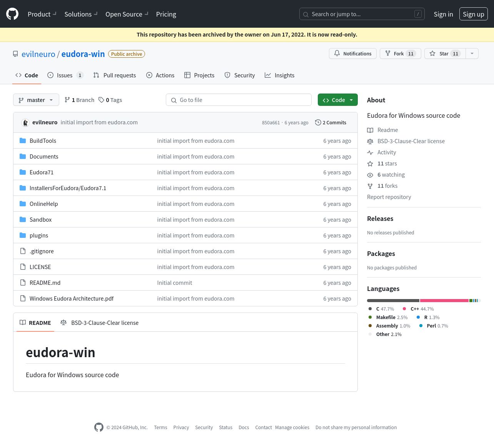Screen dimensions: 494x448
Task: Expand the star lists dropdown arrow
Action: click(x=472, y=53)
